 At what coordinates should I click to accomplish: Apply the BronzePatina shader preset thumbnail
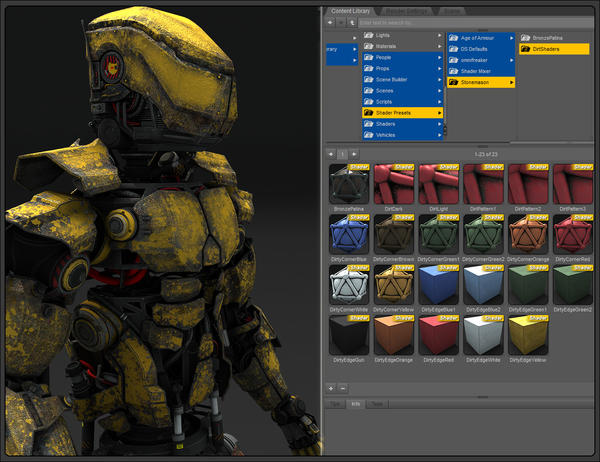tap(349, 184)
